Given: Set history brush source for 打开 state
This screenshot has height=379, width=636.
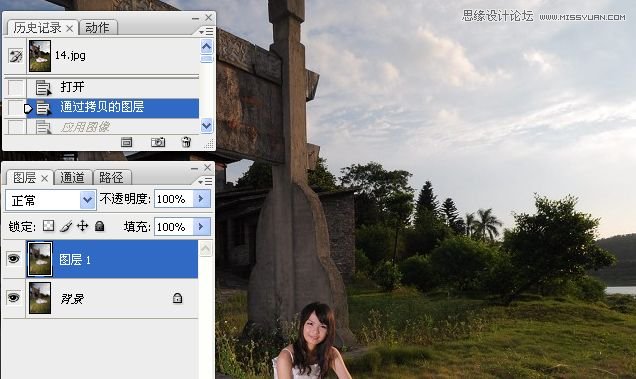Looking at the screenshot, I should pos(15,87).
